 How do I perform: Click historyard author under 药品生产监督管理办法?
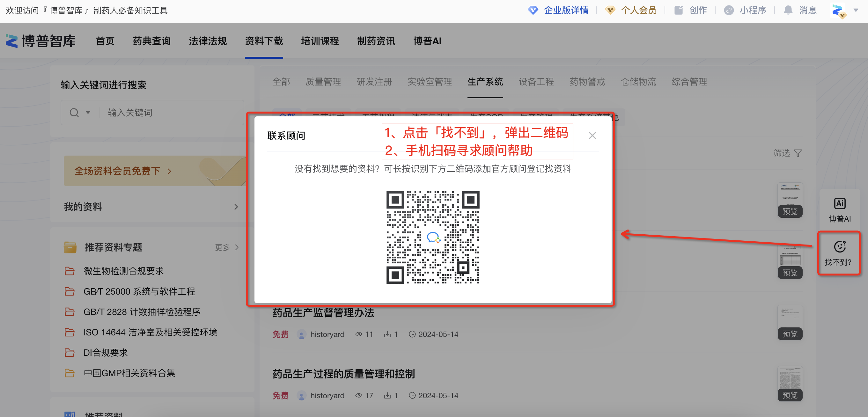(327, 334)
